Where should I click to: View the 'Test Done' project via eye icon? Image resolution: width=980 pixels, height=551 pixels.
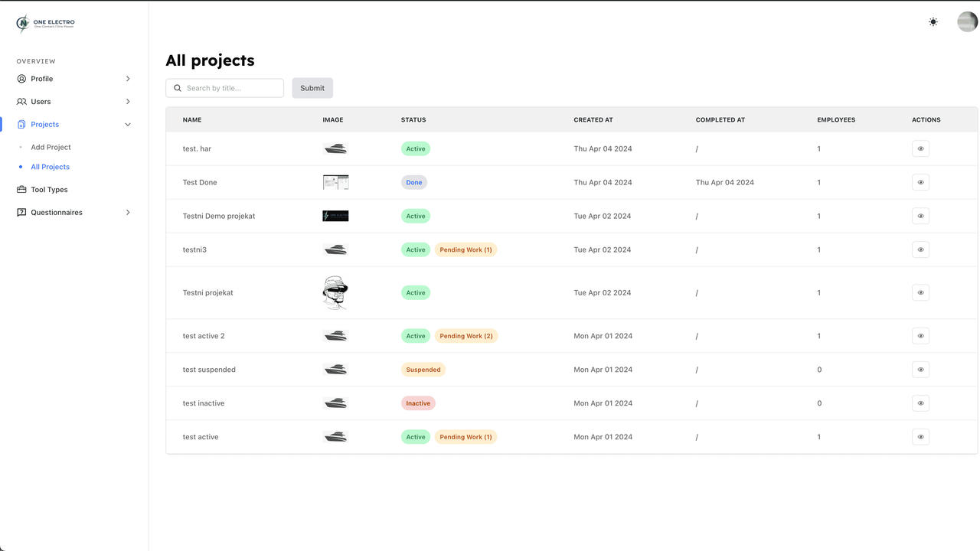click(920, 182)
